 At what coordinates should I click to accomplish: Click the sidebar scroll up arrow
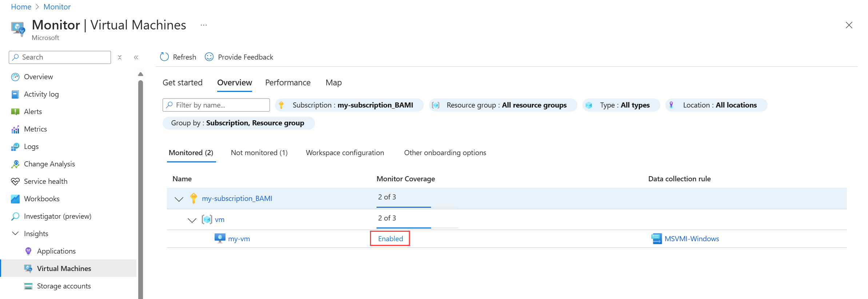pos(141,74)
